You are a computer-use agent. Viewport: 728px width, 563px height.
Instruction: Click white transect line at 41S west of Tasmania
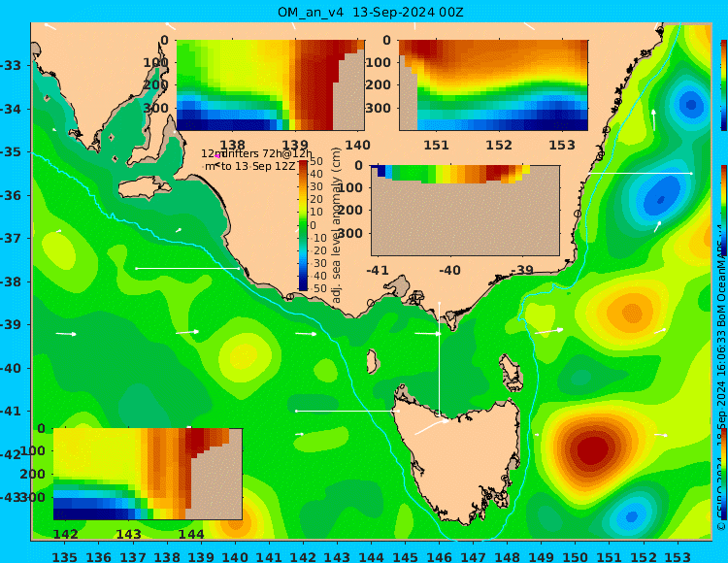[x=347, y=411]
